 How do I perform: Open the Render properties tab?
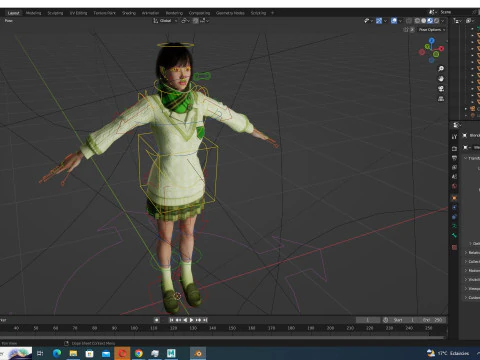click(x=454, y=148)
